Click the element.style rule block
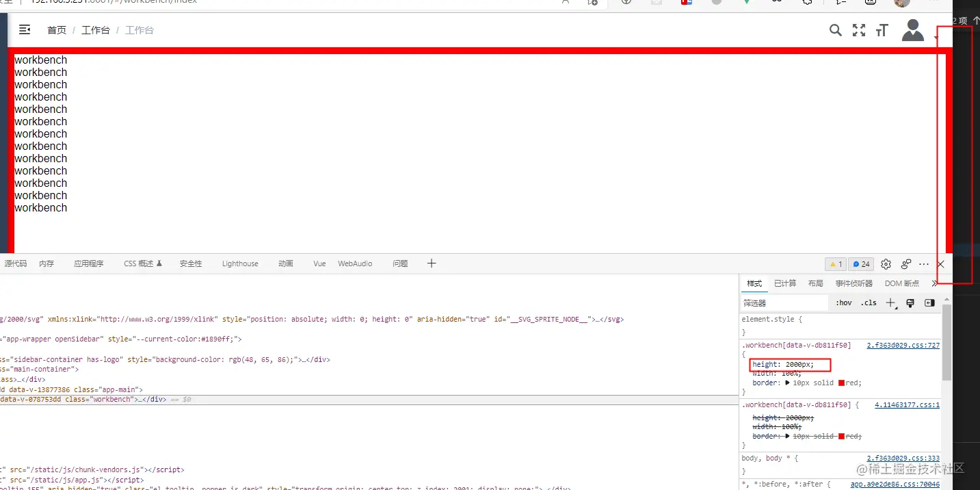Screen dimensions: 980x490 click(x=841, y=325)
